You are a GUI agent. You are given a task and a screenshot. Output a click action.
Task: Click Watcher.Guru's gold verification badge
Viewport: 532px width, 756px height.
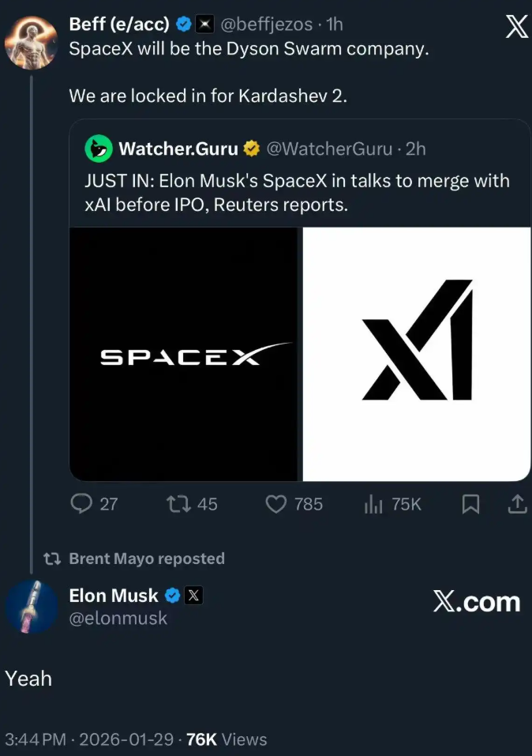tap(251, 148)
